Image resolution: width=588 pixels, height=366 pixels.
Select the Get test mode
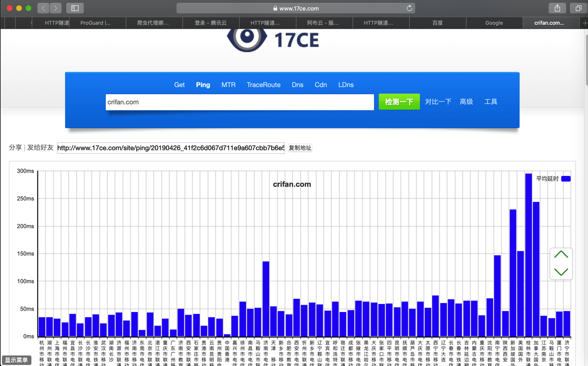(179, 85)
